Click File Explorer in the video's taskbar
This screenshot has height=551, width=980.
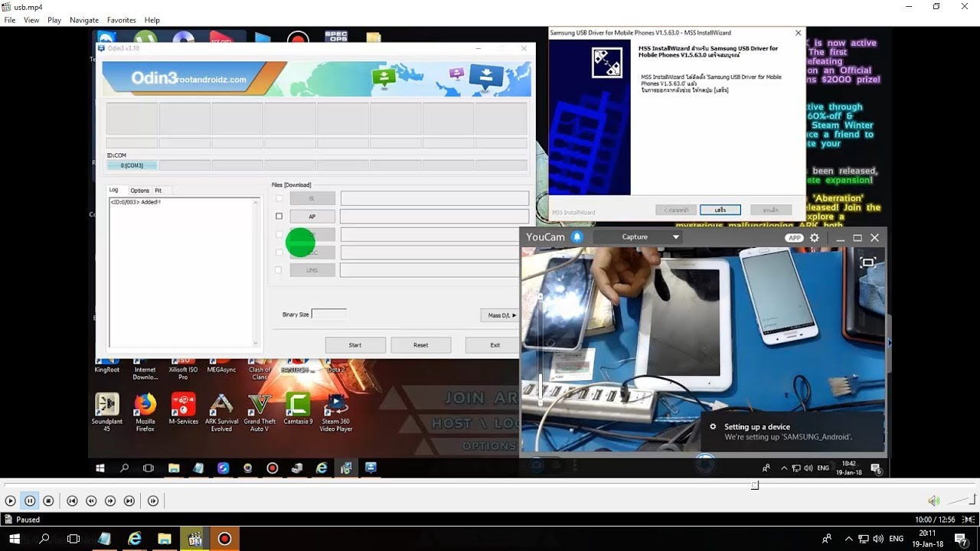click(x=174, y=468)
